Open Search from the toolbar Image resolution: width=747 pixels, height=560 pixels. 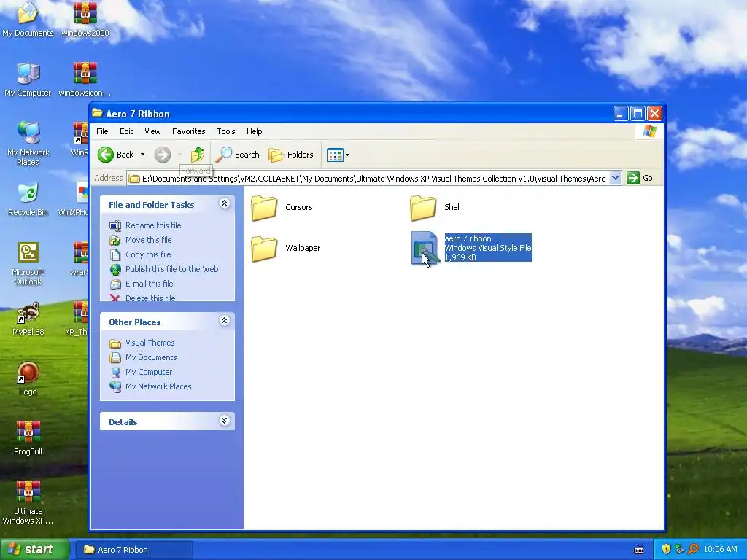coord(238,155)
